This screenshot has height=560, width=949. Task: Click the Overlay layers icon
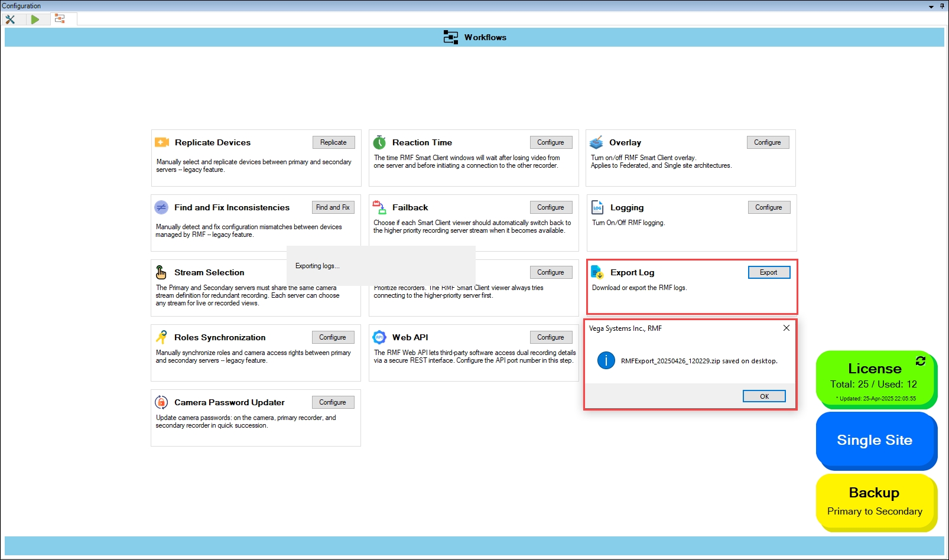click(x=596, y=142)
